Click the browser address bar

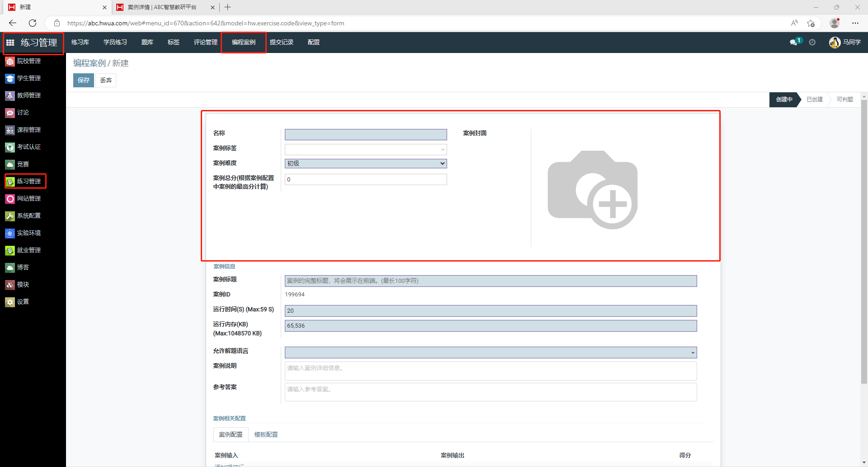(420, 23)
